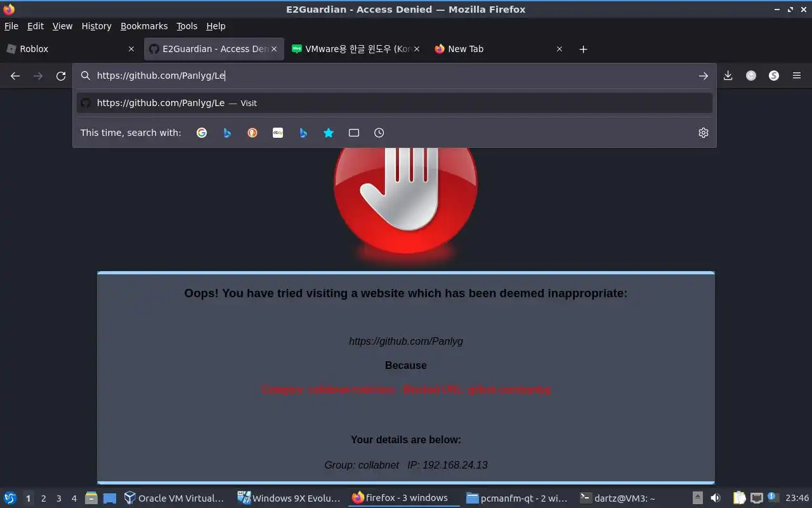This screenshot has width=812, height=508.
Task: Switch to workspace 4
Action: (74, 498)
